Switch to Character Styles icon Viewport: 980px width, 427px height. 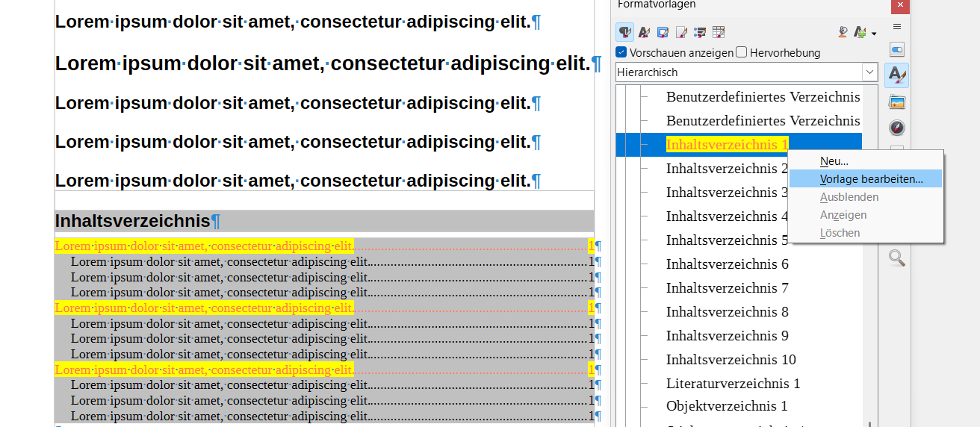point(643,32)
